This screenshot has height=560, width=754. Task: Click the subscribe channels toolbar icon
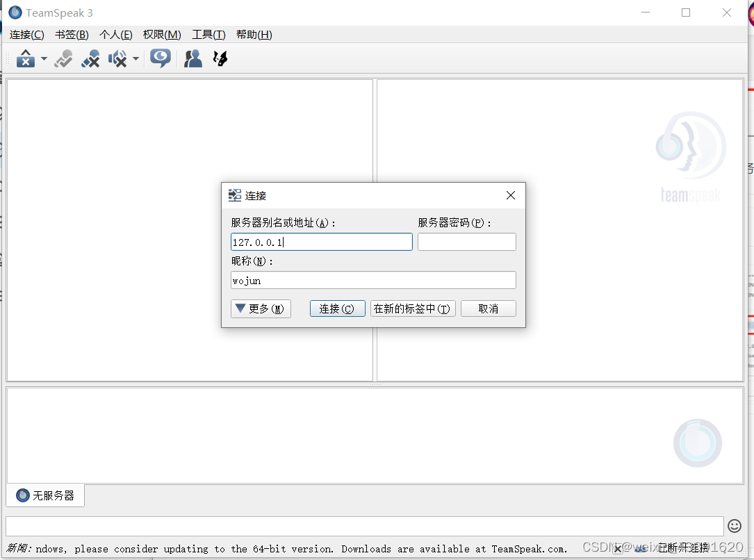point(220,58)
